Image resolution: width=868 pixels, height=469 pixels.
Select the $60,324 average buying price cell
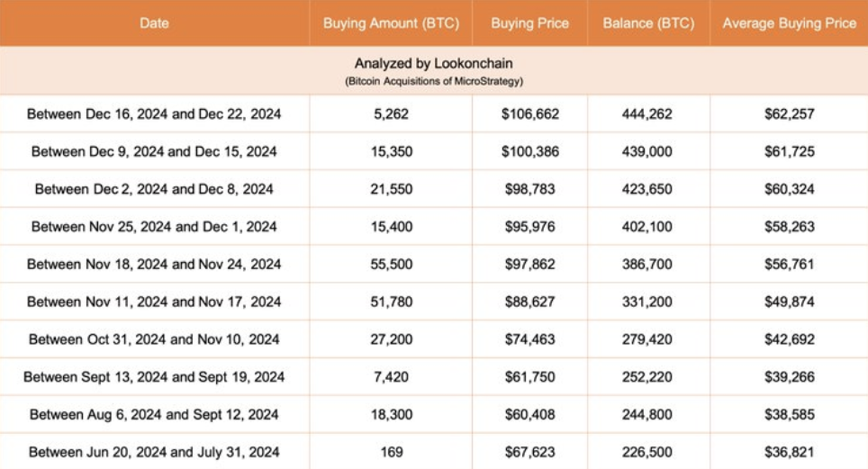click(789, 189)
